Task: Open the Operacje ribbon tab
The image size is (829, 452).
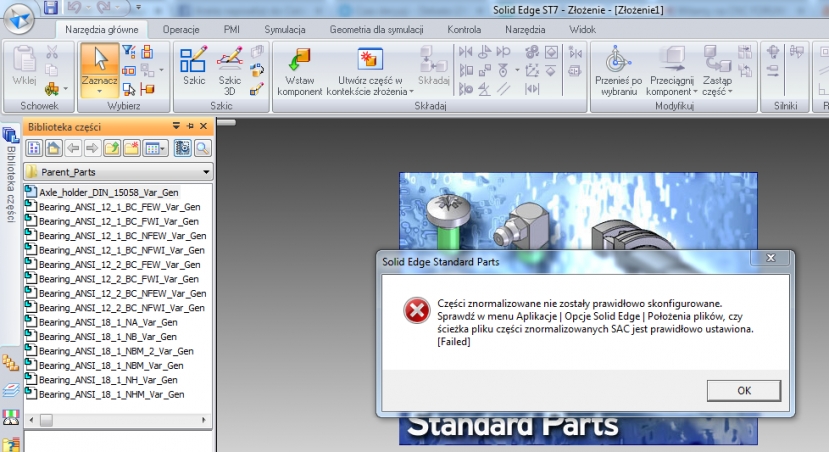Action: [181, 30]
